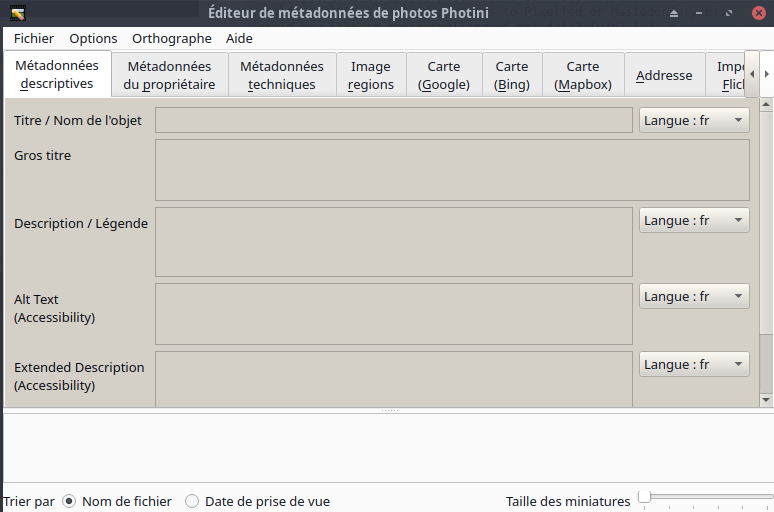Click the shade window arrow in title bar
Screen dimensions: 774x512
point(674,13)
